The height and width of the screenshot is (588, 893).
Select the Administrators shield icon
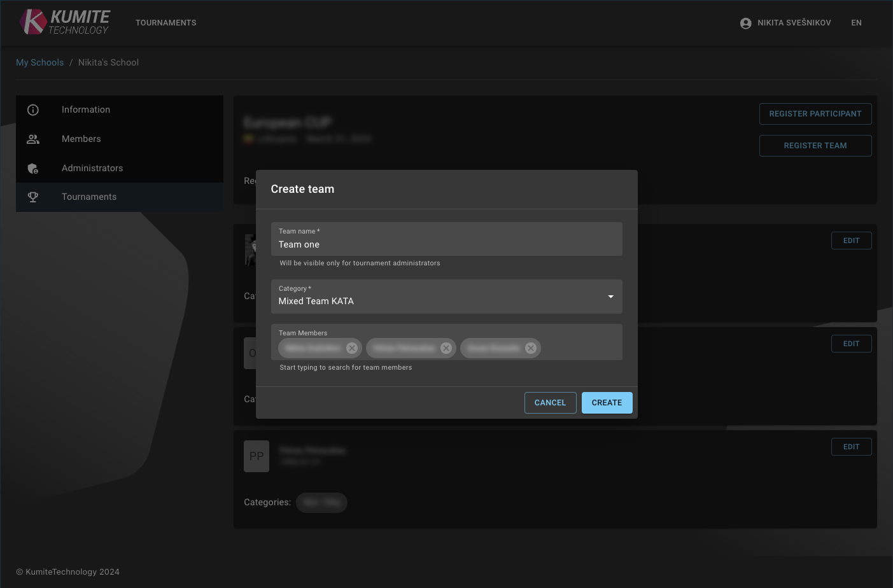(x=33, y=168)
